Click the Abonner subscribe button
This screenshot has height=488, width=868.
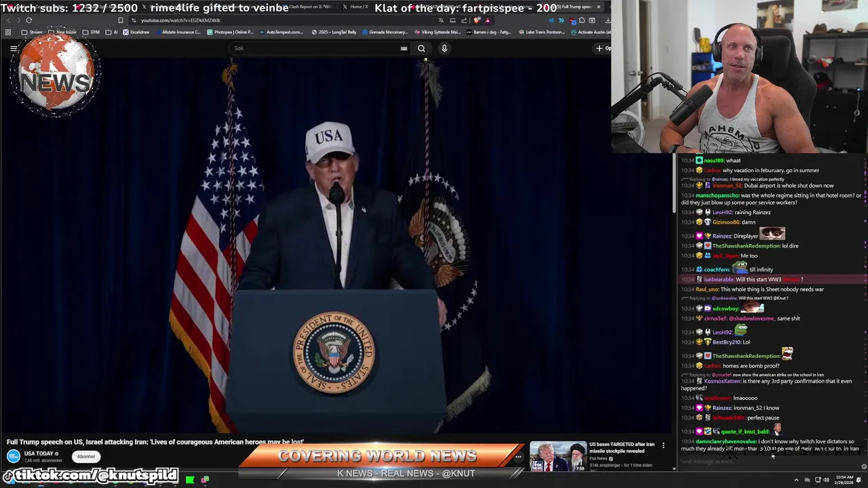click(x=86, y=457)
